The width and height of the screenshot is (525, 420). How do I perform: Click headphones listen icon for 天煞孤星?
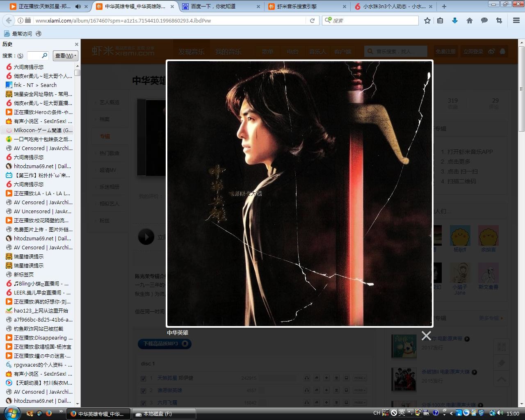coord(306,378)
